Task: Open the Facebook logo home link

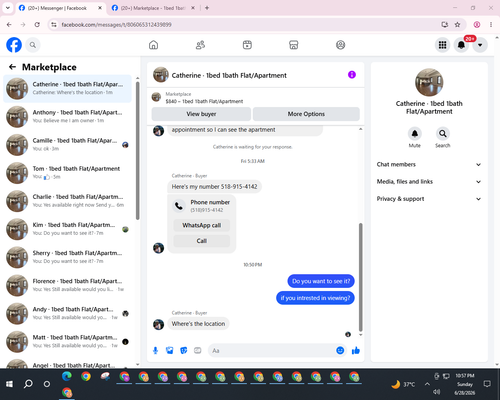Action: pyautogui.click(x=14, y=45)
